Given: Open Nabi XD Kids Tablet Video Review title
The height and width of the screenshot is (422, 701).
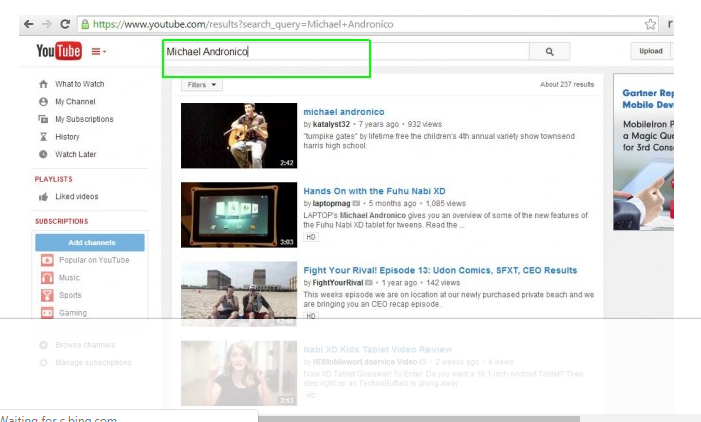Looking at the screenshot, I should pyautogui.click(x=377, y=349).
